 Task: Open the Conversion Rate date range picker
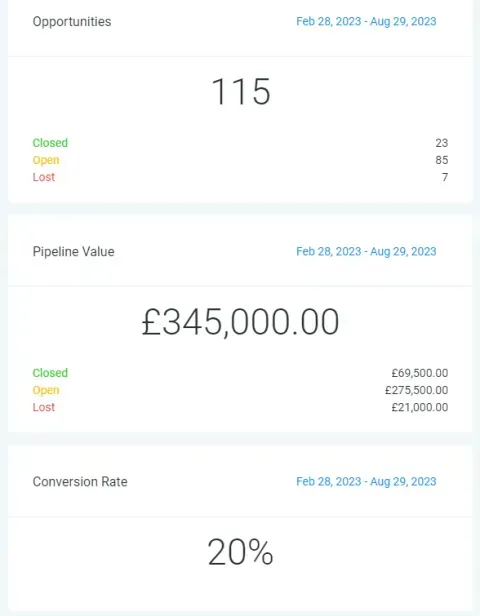tap(366, 482)
